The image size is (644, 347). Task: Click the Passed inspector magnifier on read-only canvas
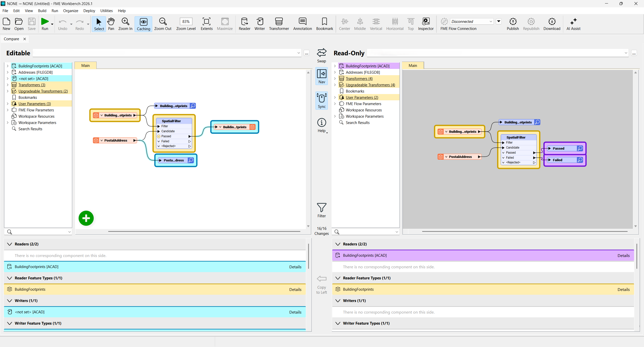(x=580, y=148)
